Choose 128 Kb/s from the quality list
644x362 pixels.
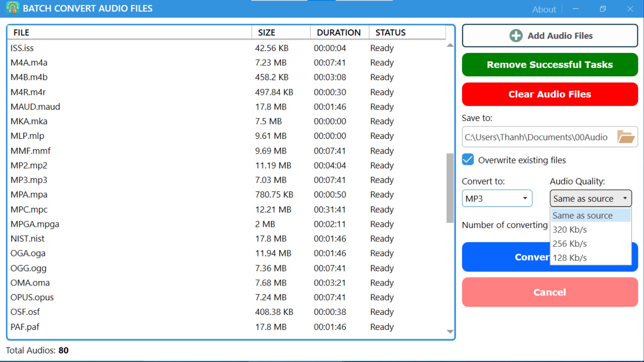point(591,258)
